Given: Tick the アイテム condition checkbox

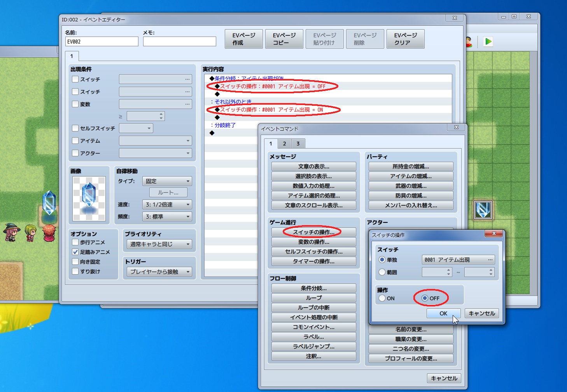Looking at the screenshot, I should pos(75,141).
